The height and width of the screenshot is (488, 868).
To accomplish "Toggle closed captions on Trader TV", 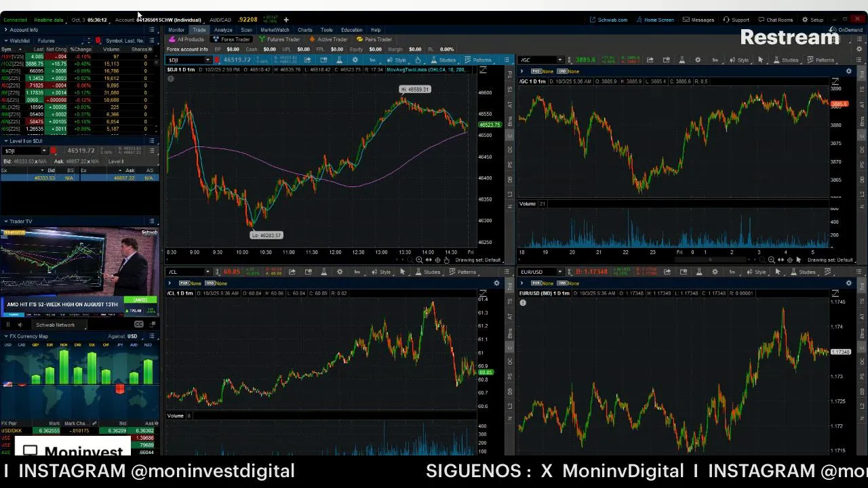I will [x=139, y=325].
